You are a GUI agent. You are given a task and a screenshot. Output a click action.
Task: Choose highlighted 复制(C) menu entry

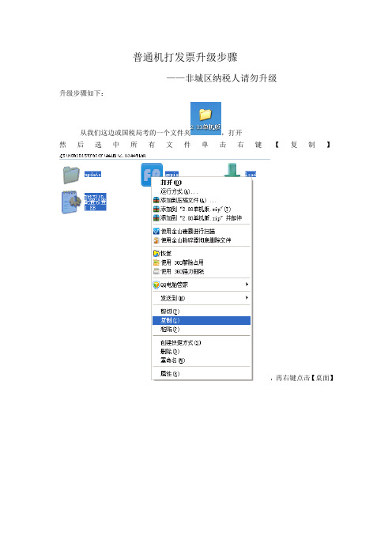[202, 320]
